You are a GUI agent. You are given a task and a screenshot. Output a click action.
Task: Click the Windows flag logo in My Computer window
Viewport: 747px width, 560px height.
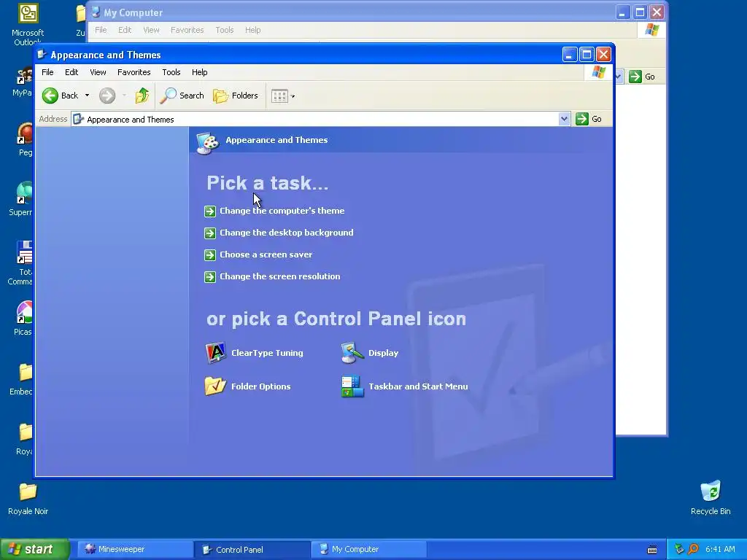coord(651,30)
